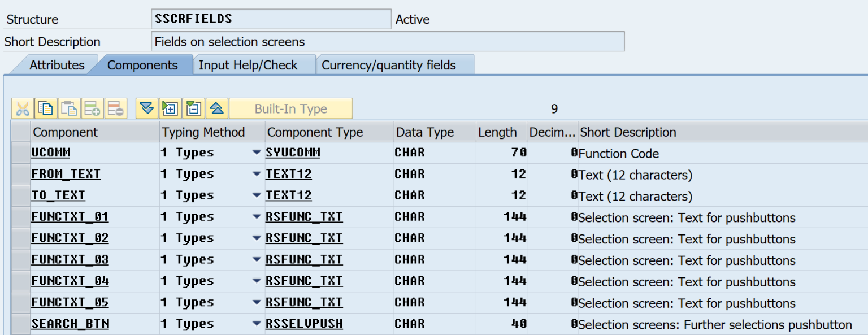
Task: Open the SYUCOMM component type link
Action: coord(293,153)
